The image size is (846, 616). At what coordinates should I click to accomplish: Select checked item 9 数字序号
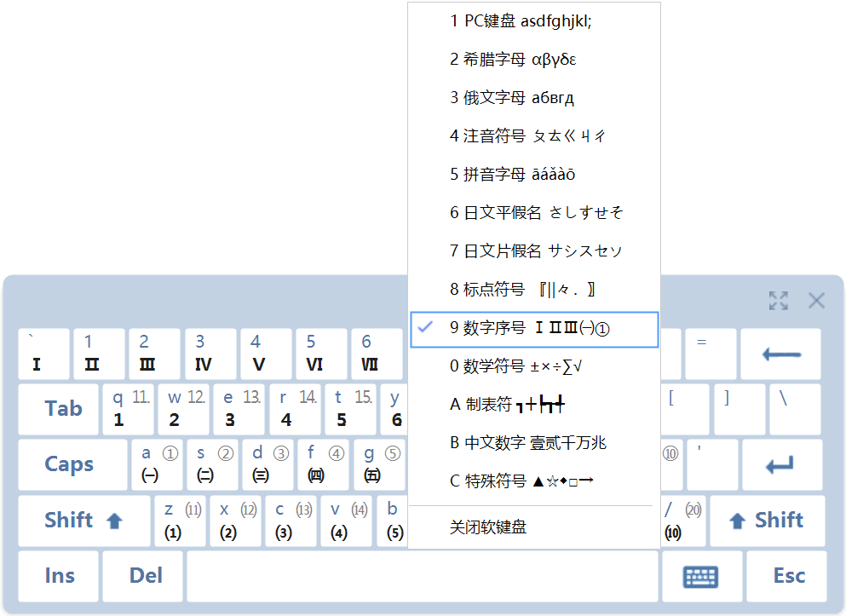pyautogui.click(x=534, y=328)
